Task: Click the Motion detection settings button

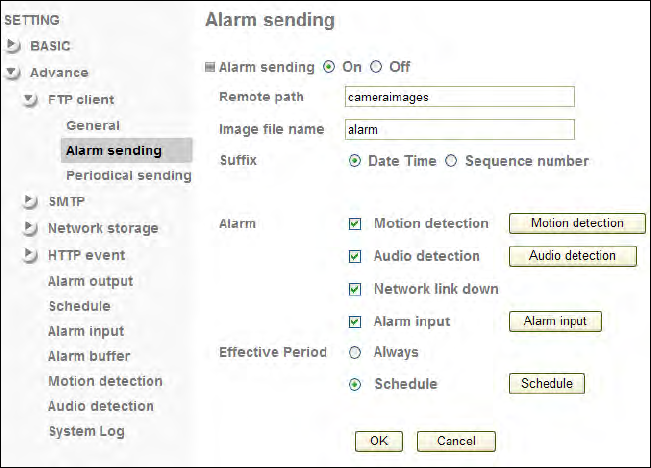Action: pyautogui.click(x=577, y=223)
